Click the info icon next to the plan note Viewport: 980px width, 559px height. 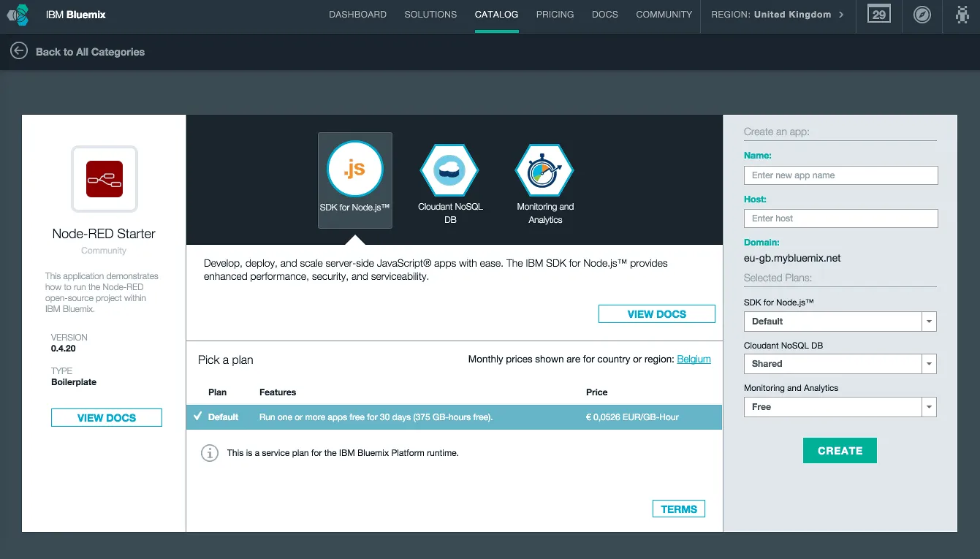(210, 452)
